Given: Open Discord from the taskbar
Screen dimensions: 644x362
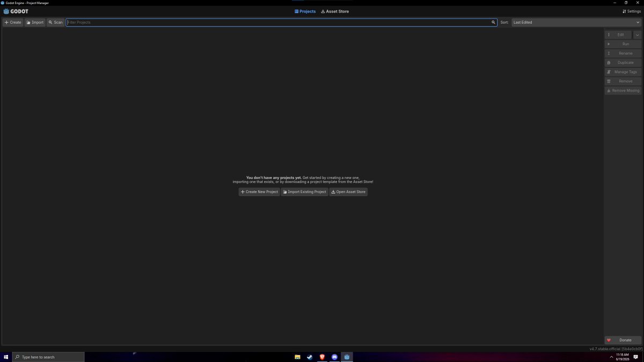Looking at the screenshot, I should coord(335,357).
